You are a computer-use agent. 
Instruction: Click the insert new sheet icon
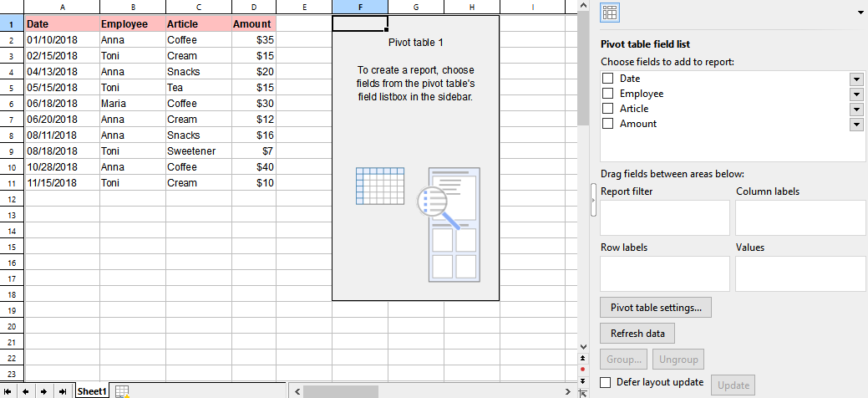tap(122, 391)
